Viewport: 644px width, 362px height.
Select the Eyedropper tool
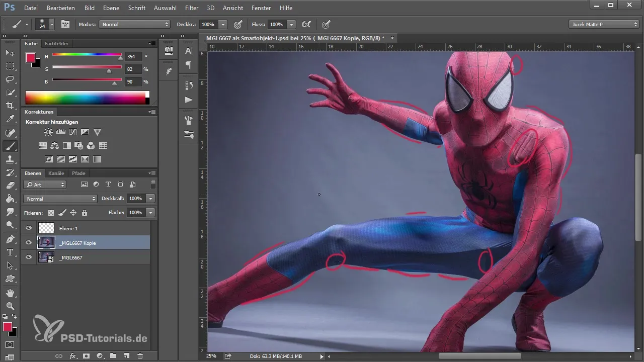click(x=10, y=119)
